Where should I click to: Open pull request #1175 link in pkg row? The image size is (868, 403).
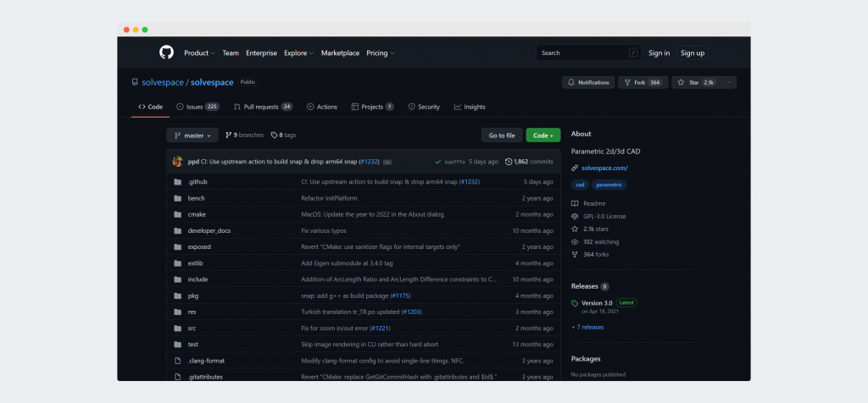[400, 295]
